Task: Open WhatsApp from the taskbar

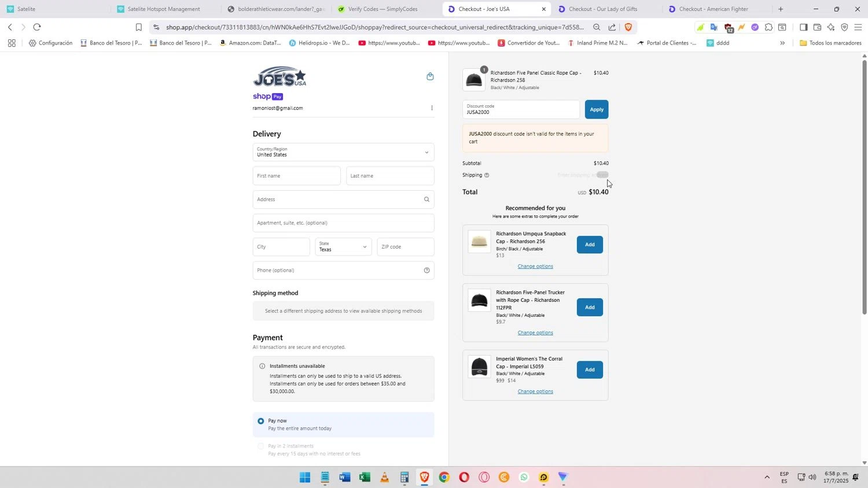Action: point(524,477)
